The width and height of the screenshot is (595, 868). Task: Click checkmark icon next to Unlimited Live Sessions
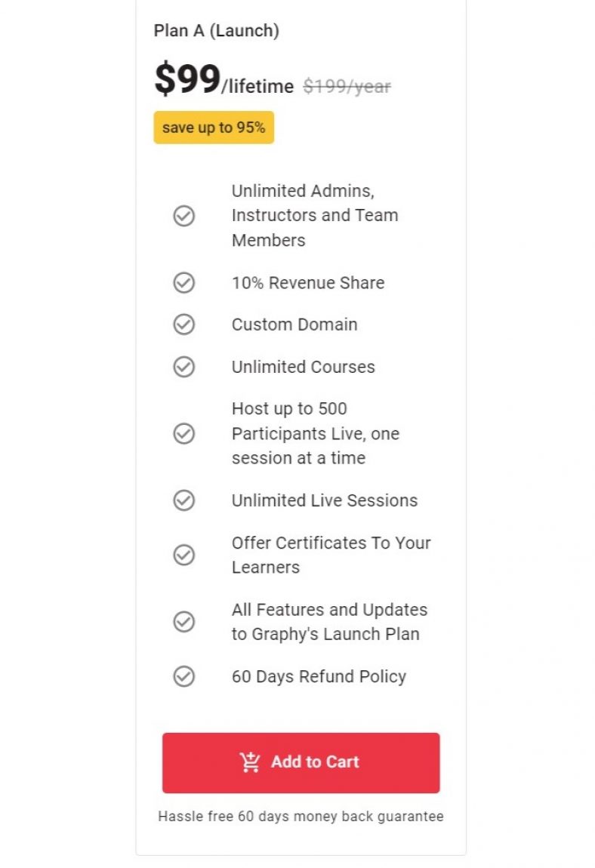tap(184, 500)
